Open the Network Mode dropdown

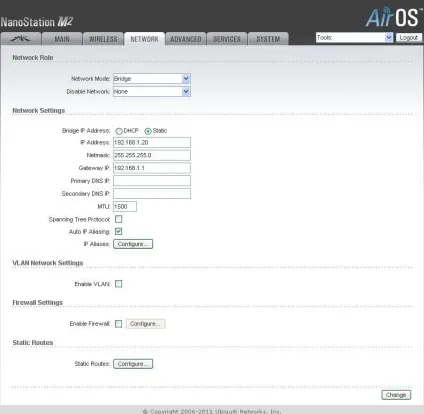[x=152, y=79]
